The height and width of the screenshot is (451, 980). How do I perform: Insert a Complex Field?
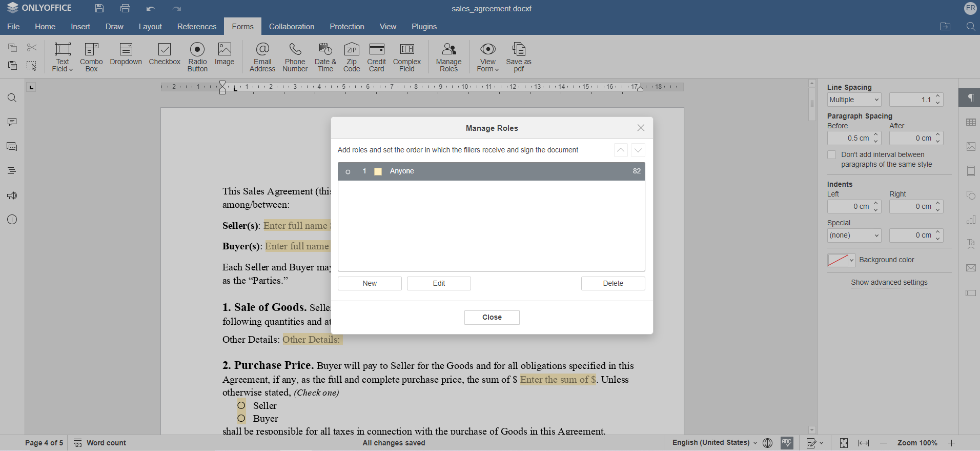406,57
